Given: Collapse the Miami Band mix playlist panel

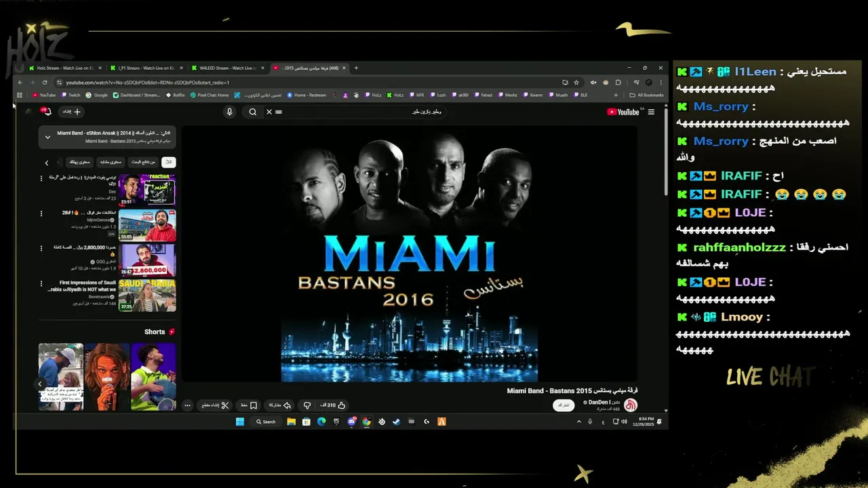Looking at the screenshot, I should (47, 137).
